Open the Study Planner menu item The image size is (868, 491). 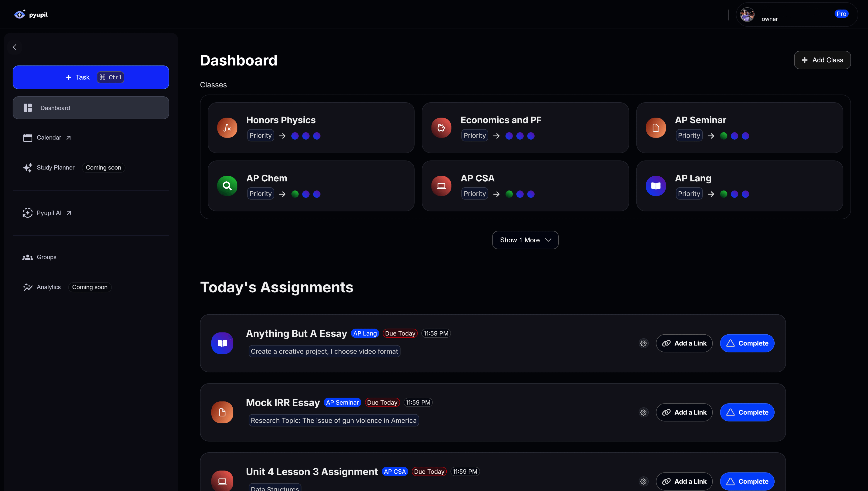pos(55,167)
